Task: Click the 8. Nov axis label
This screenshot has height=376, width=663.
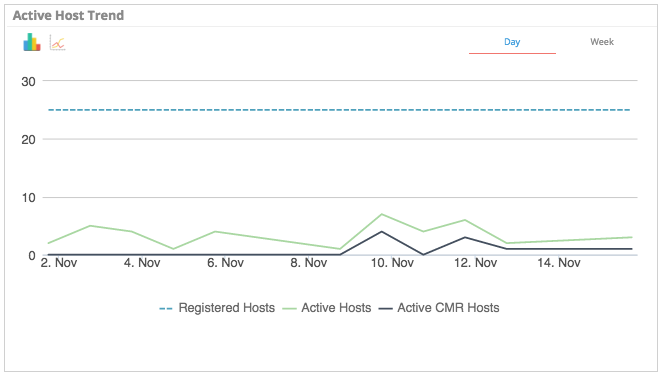Action: (309, 263)
